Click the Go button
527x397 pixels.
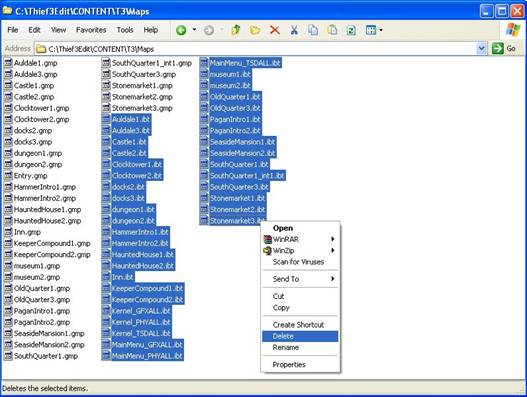tap(503, 49)
